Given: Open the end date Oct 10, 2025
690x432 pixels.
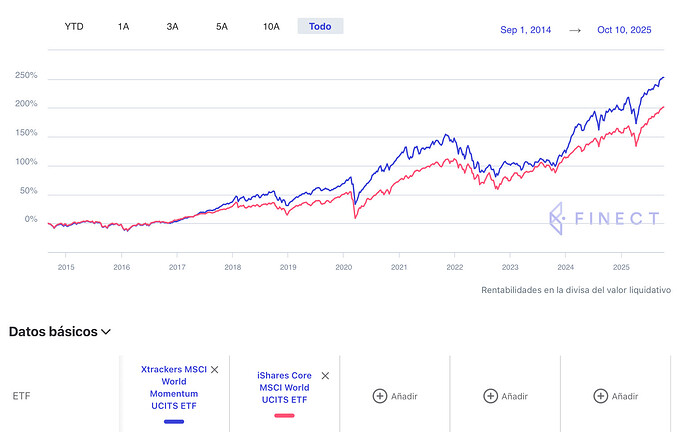Looking at the screenshot, I should point(624,30).
